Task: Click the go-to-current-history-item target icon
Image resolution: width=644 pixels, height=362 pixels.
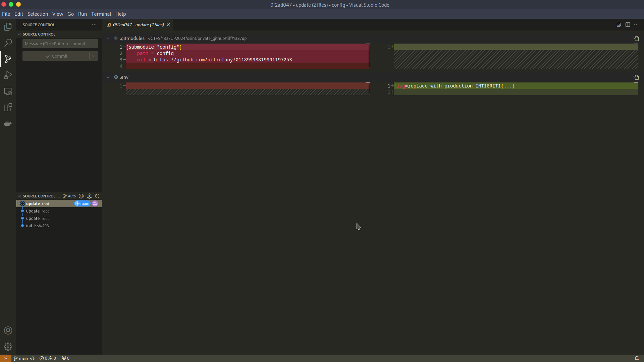Action: click(x=81, y=196)
